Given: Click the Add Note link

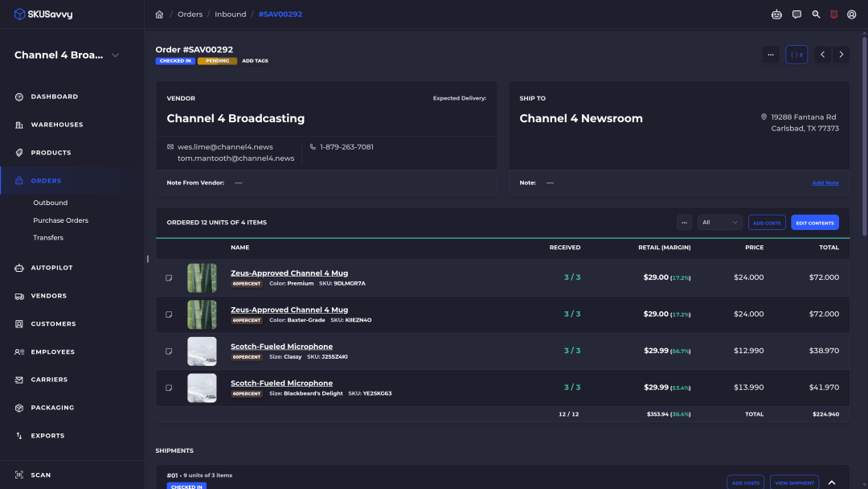Looking at the screenshot, I should coord(825,183).
